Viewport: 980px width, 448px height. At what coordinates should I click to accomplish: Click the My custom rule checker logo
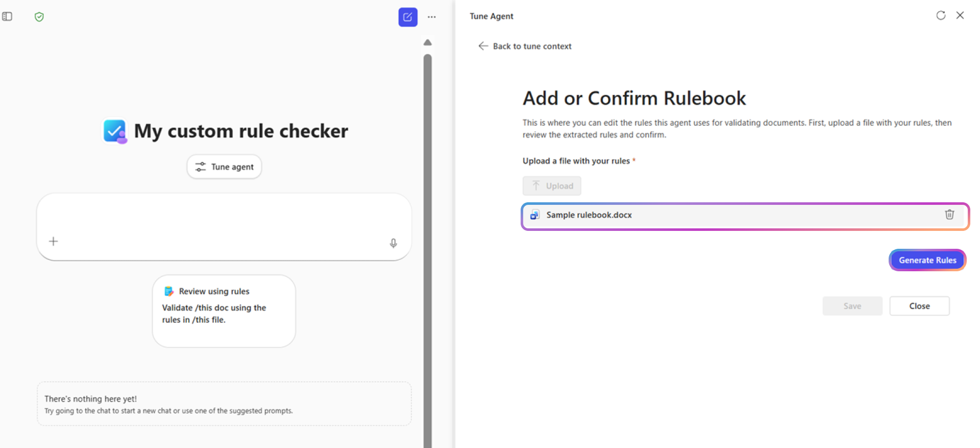(x=115, y=131)
